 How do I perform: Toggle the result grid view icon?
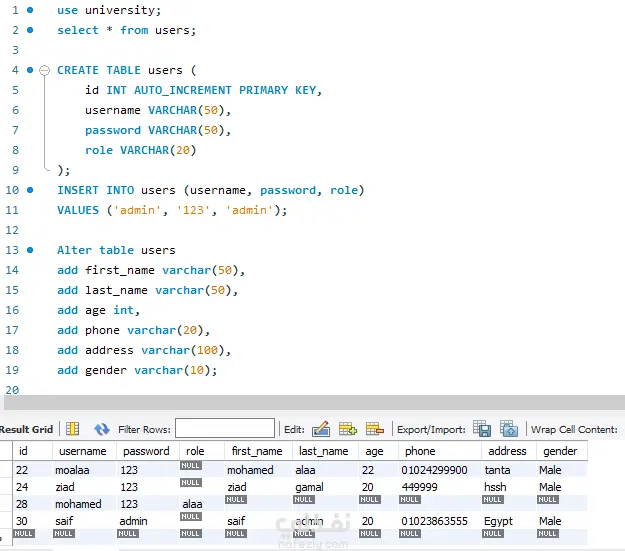pyautogui.click(x=72, y=429)
